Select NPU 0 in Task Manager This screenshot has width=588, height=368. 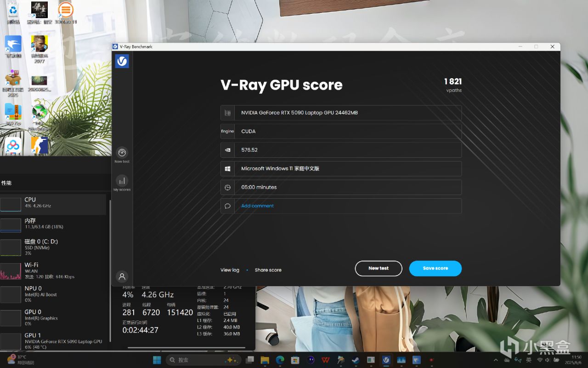click(53, 294)
